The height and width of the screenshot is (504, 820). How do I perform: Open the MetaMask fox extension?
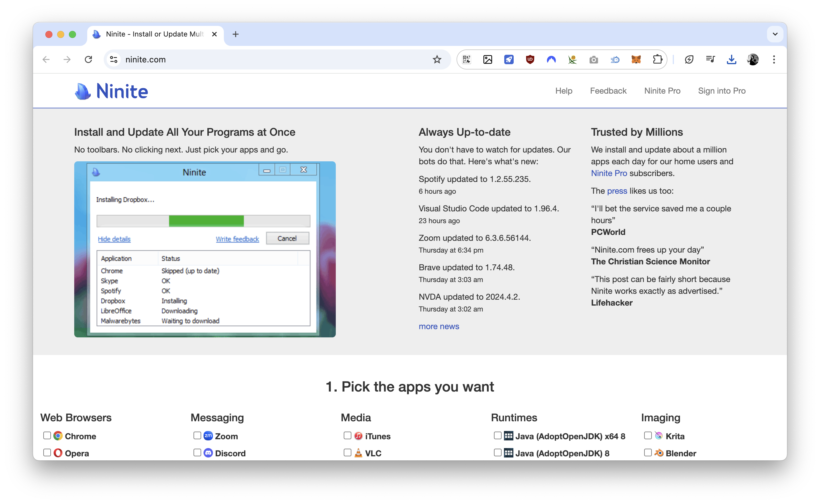point(636,59)
